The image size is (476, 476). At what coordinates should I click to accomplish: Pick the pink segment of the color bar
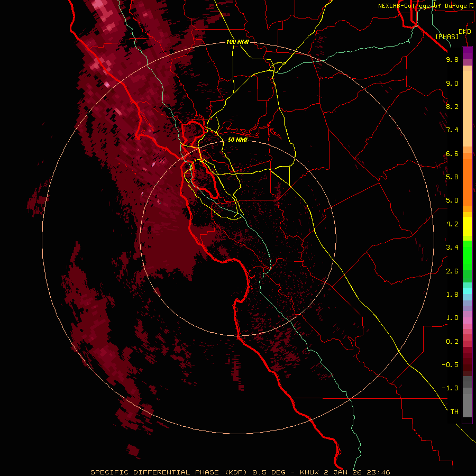[467, 321]
